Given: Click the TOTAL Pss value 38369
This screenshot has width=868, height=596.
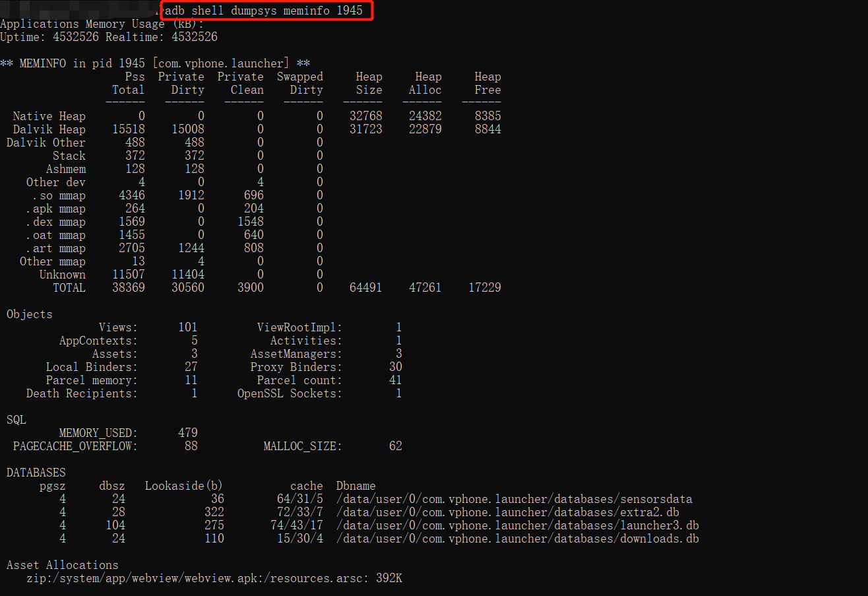Looking at the screenshot, I should pyautogui.click(x=129, y=288).
